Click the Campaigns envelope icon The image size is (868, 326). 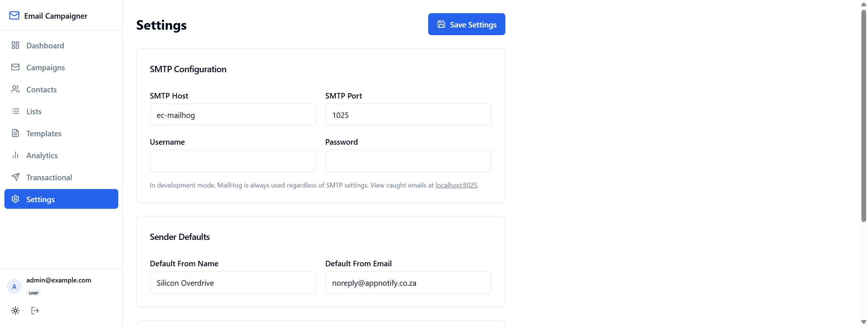point(15,67)
